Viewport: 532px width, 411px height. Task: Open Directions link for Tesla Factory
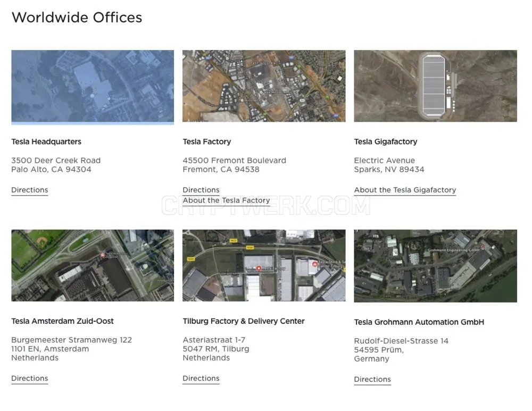[x=201, y=190]
